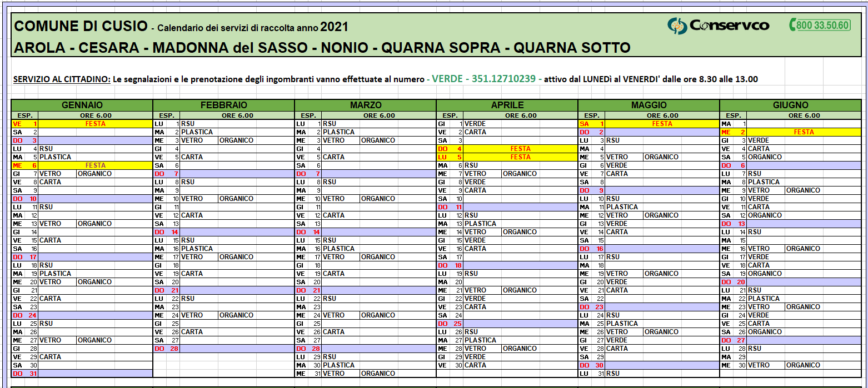Click the FESTA cell on June 2
Viewport: 868px width, 388px height.
[x=804, y=132]
